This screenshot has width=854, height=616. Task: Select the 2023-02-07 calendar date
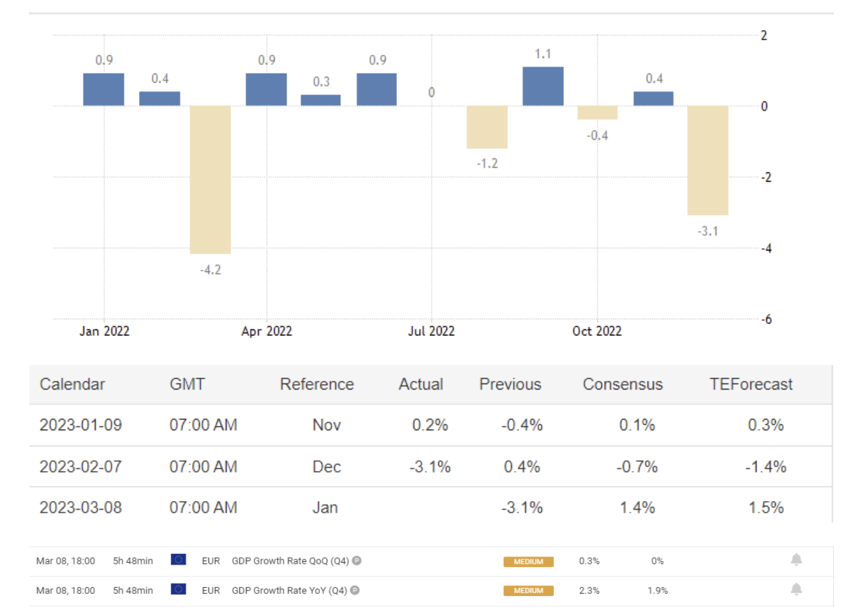click(x=81, y=466)
